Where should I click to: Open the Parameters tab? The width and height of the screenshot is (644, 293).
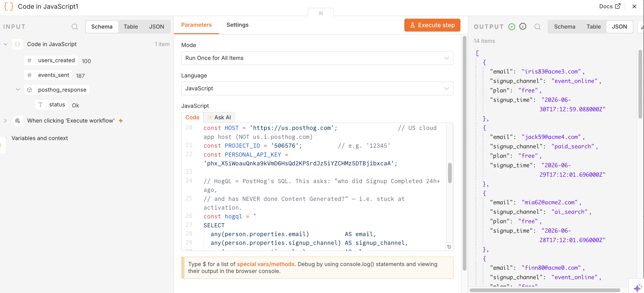tap(196, 25)
